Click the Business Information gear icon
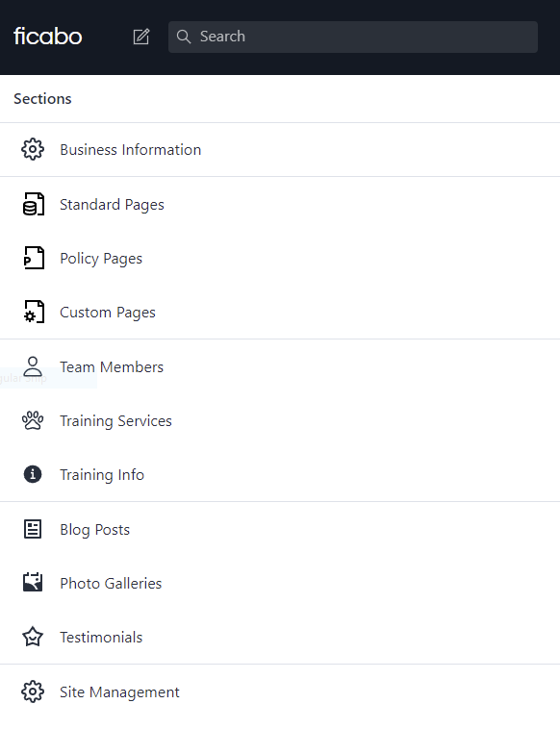Image resolution: width=560 pixels, height=729 pixels. [33, 150]
